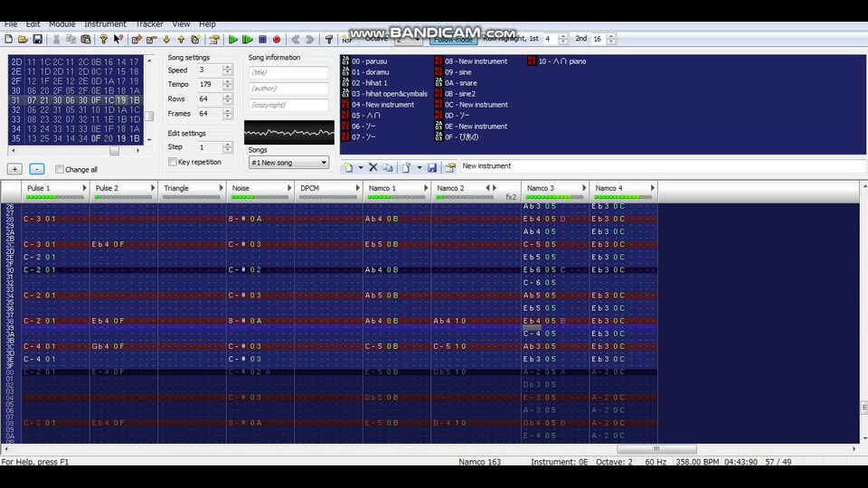Screen dimensions: 868x488
Task: Edit instrument icon beside name field
Action: coord(450,167)
